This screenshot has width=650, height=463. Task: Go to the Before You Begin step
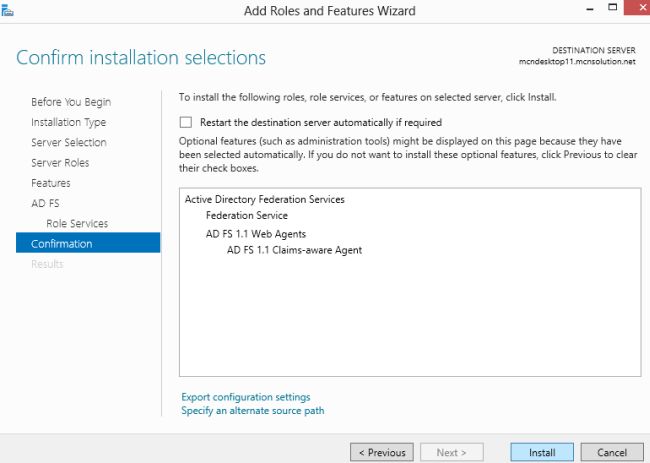point(70,102)
